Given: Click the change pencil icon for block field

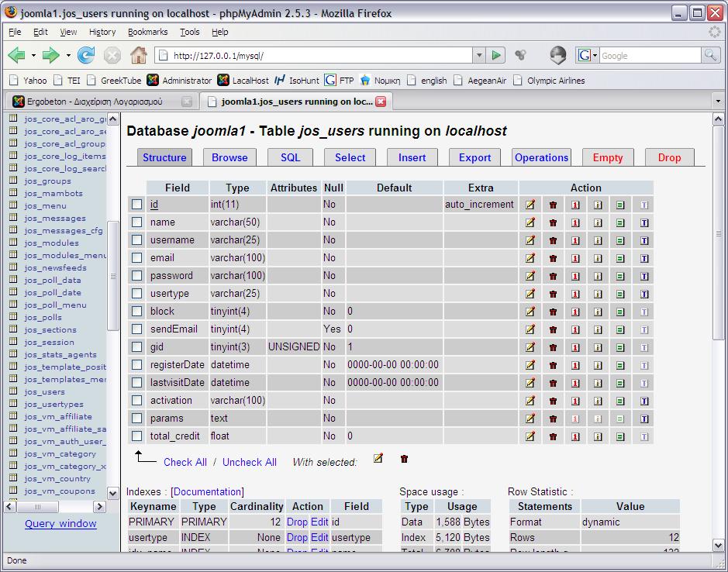Looking at the screenshot, I should tap(530, 312).
